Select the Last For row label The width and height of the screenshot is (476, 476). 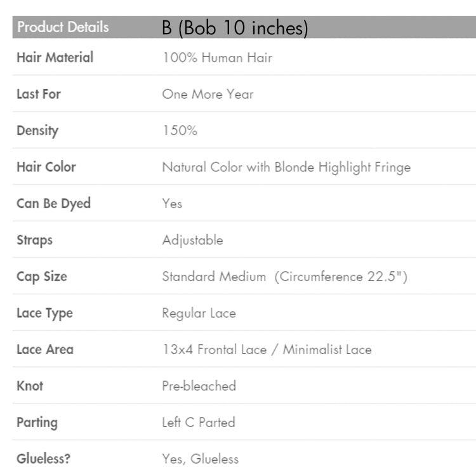39,94
